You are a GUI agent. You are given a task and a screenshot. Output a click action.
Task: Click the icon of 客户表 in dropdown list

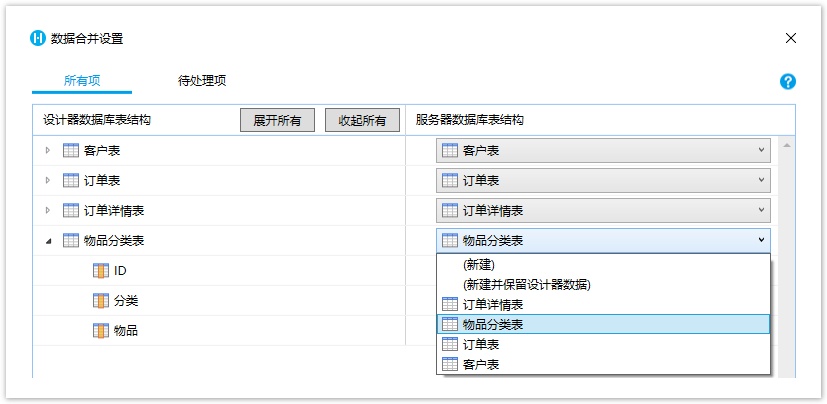[x=450, y=364]
